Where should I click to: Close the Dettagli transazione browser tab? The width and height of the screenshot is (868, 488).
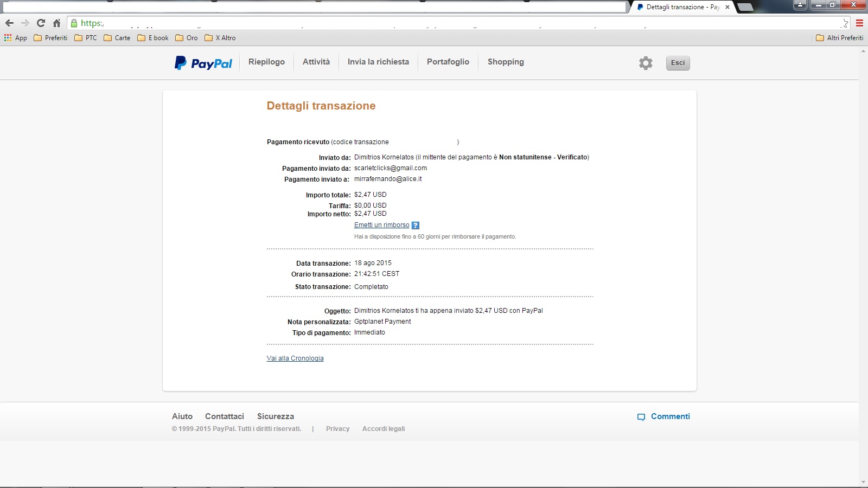pyautogui.click(x=727, y=7)
